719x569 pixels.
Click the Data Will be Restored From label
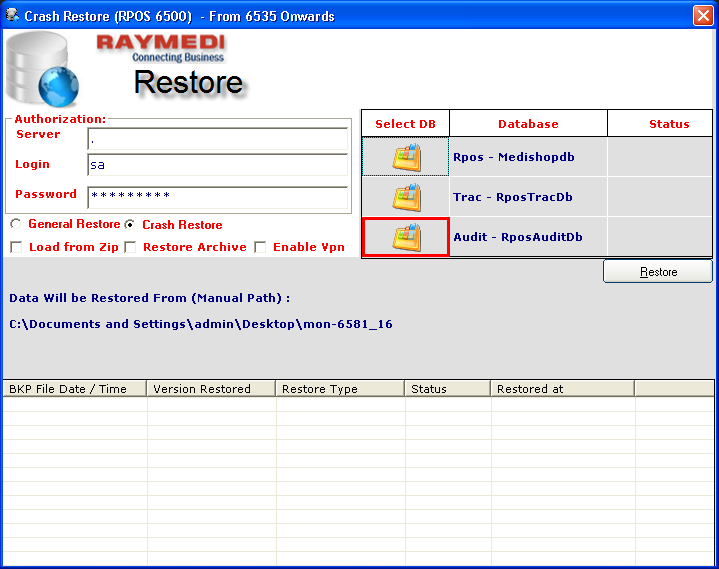point(149,298)
